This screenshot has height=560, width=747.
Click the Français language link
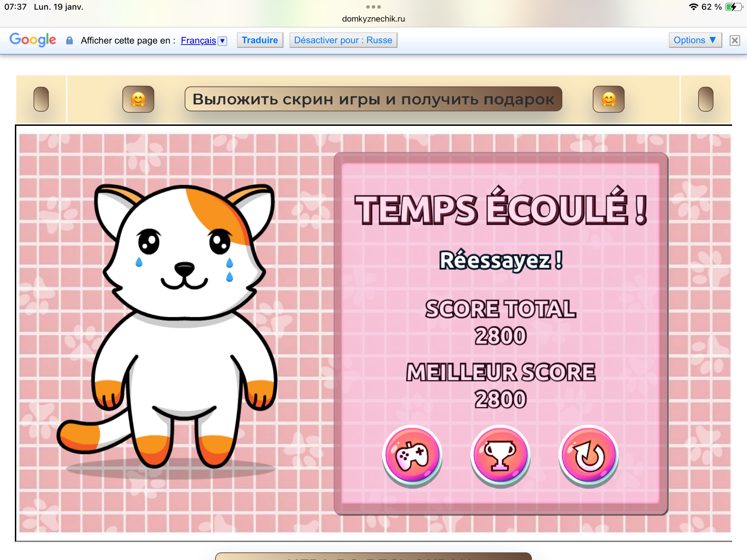pos(198,40)
